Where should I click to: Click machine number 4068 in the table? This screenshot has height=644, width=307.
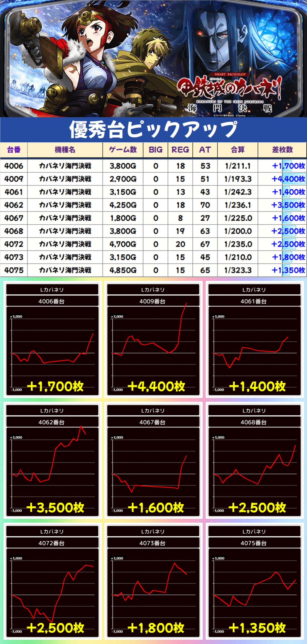pos(14,231)
